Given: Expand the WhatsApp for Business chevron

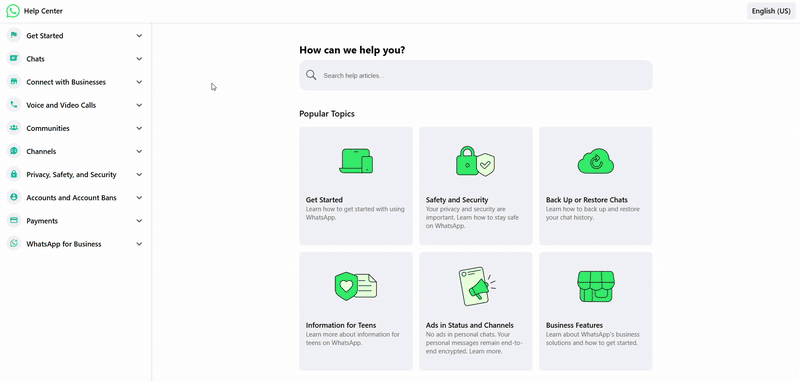Looking at the screenshot, I should click(139, 244).
